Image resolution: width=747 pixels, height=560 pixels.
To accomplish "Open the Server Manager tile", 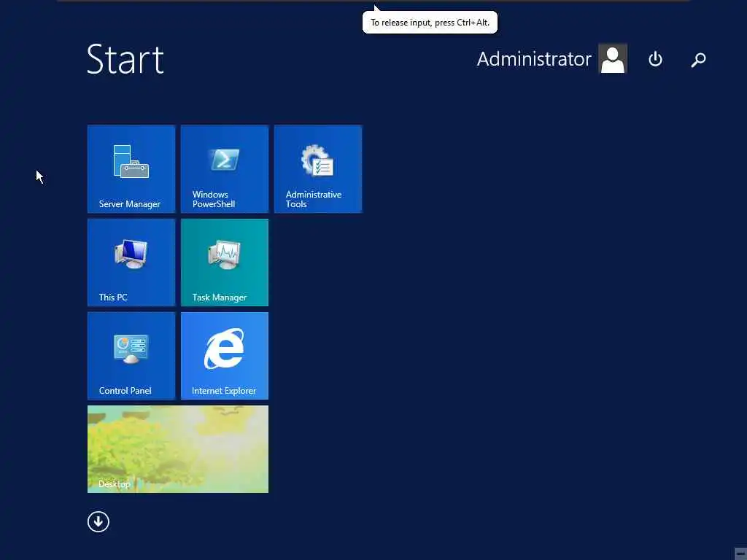I will [x=131, y=169].
